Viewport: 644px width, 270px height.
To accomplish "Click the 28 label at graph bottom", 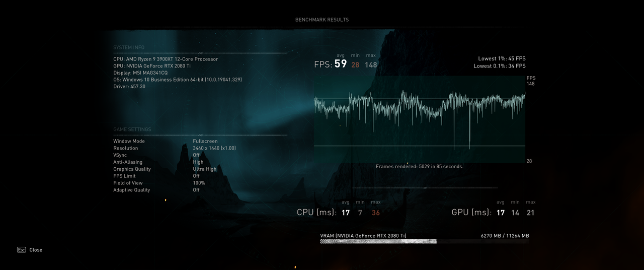I will [529, 161].
